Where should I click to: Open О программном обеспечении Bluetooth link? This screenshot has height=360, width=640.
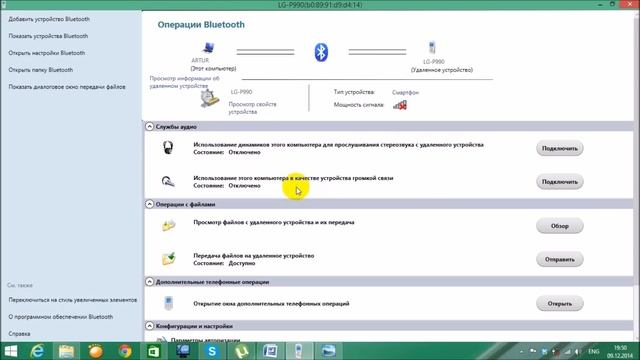[x=61, y=317]
